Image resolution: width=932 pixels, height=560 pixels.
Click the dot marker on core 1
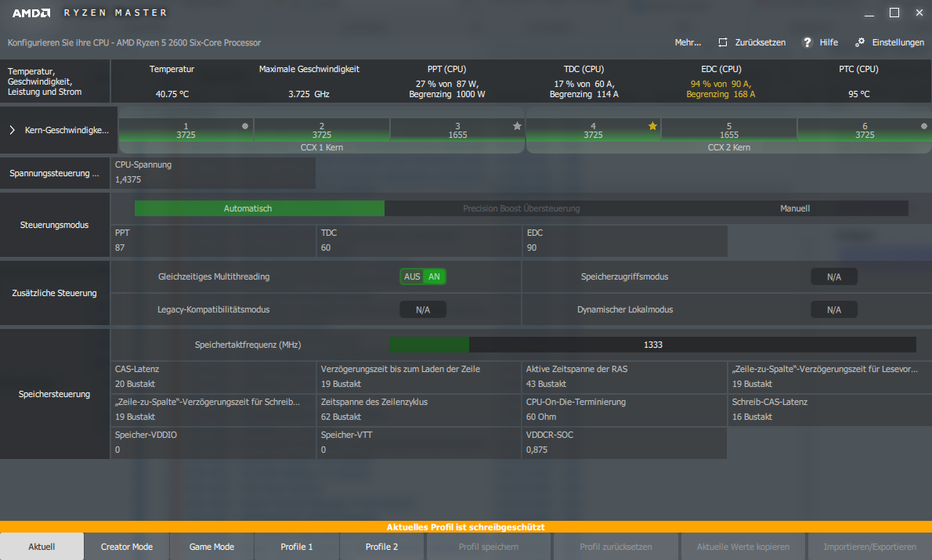pos(245,126)
